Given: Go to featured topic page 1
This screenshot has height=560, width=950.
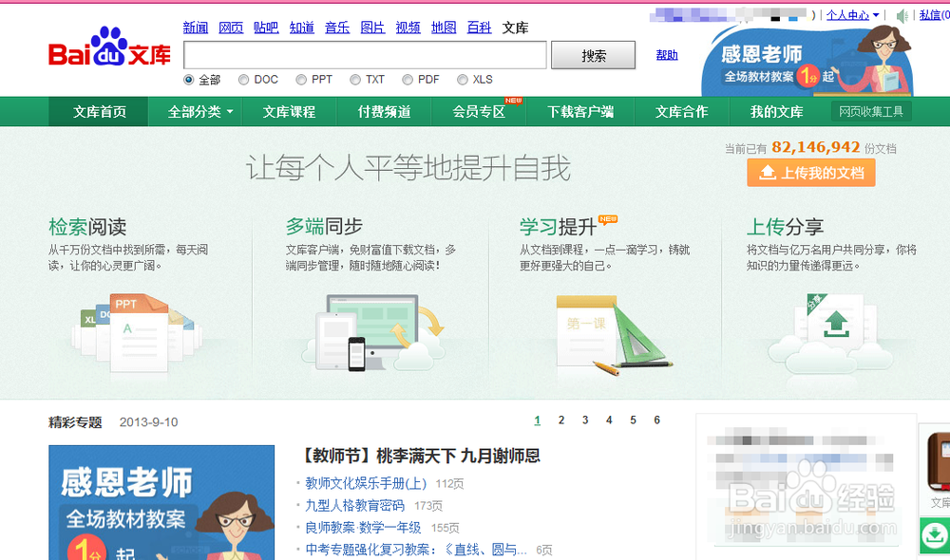Looking at the screenshot, I should click(x=538, y=420).
